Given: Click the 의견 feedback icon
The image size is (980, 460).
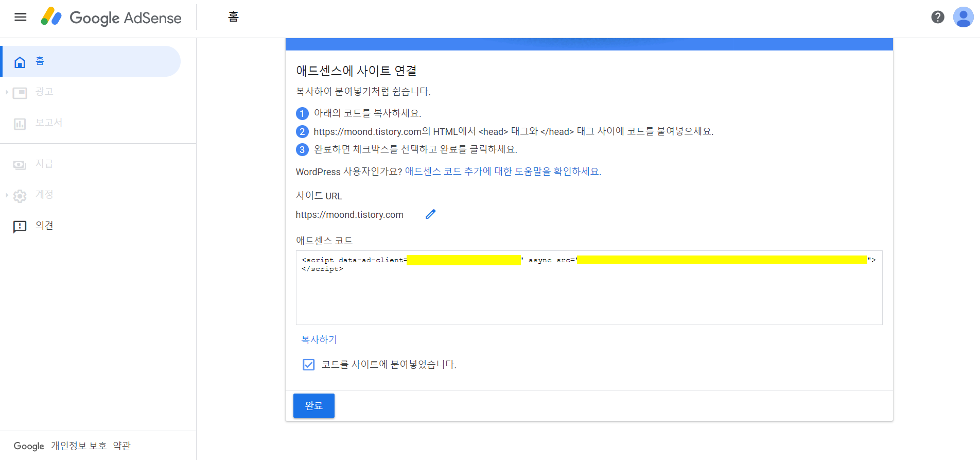Looking at the screenshot, I should tap(20, 227).
